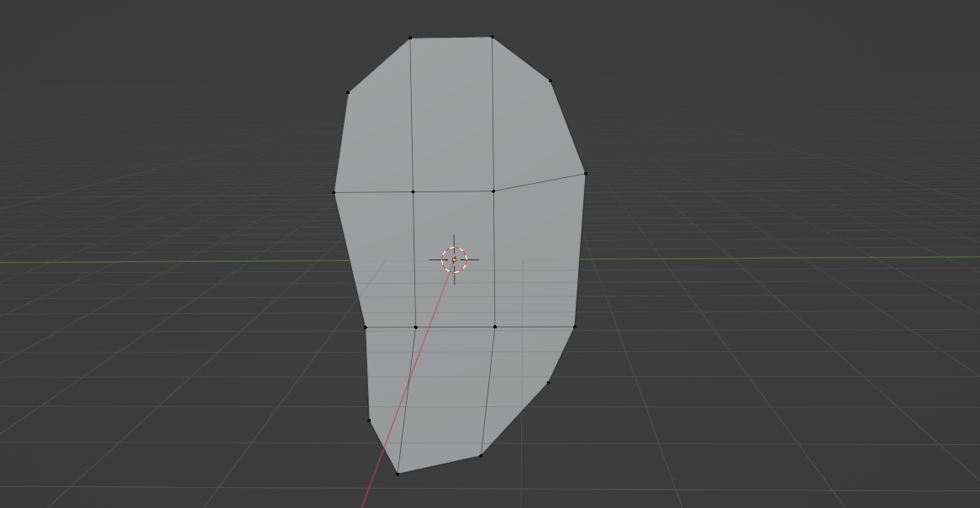Click the green Y axis line right of mesh
The height and width of the screenshot is (508, 980).
point(756,258)
